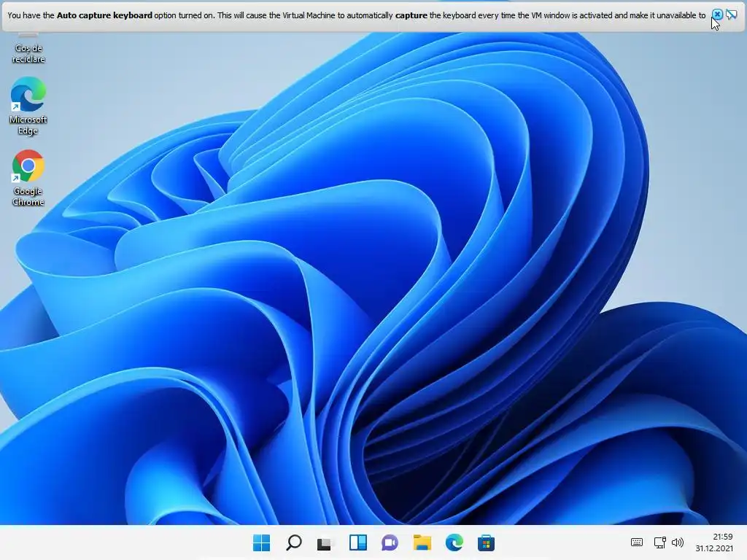Click the don't-show-again icon on the notification bar
Viewport: 747px width, 560px height.
pyautogui.click(x=732, y=15)
